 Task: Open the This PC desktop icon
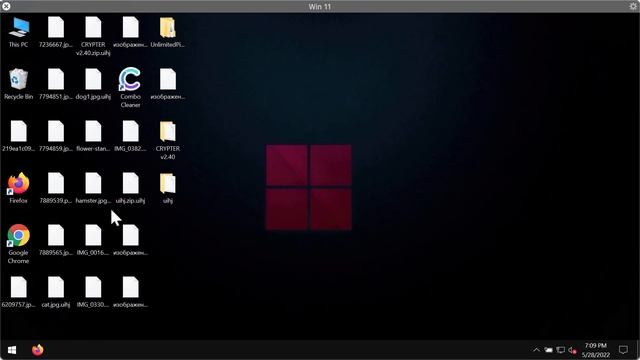(x=19, y=33)
